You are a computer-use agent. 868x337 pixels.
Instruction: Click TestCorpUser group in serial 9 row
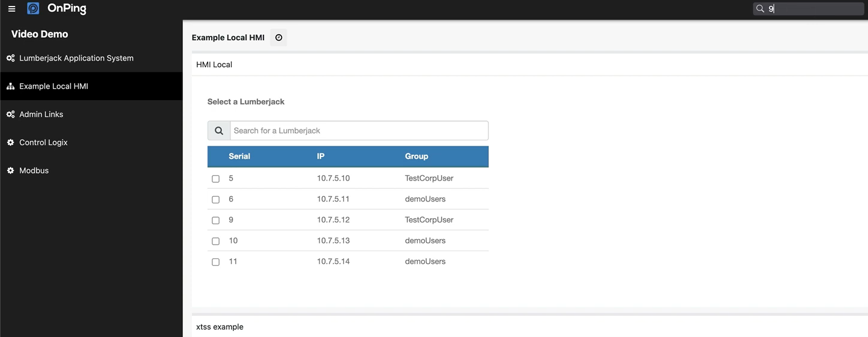coord(429,219)
